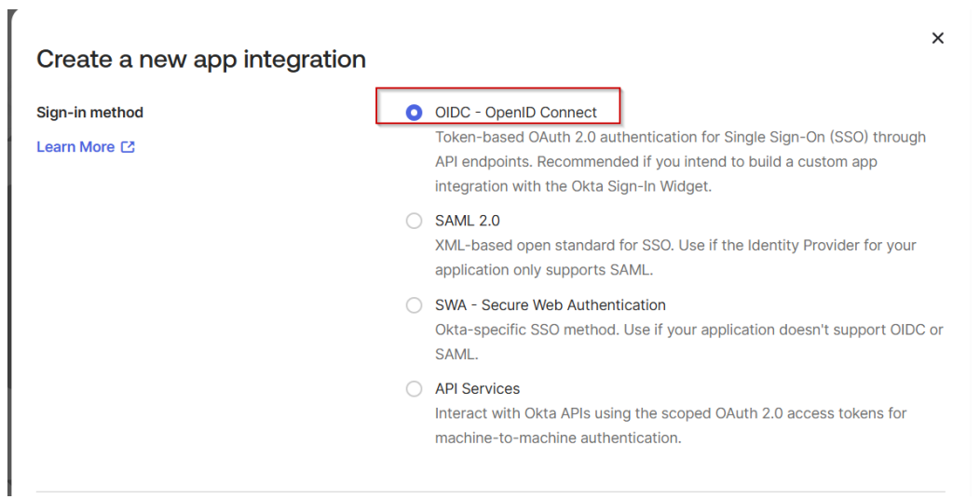980x499 pixels.
Task: Click the Token-based OAuth 2.0 description text
Action: pyautogui.click(x=680, y=138)
